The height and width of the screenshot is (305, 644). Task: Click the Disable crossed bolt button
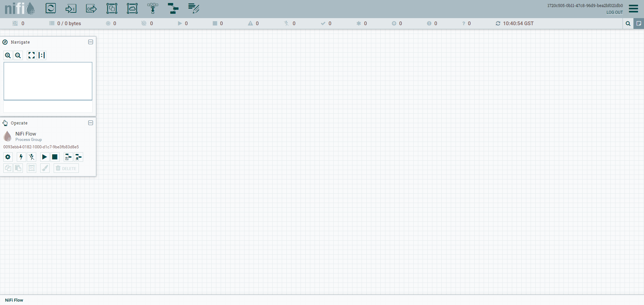[x=32, y=157]
